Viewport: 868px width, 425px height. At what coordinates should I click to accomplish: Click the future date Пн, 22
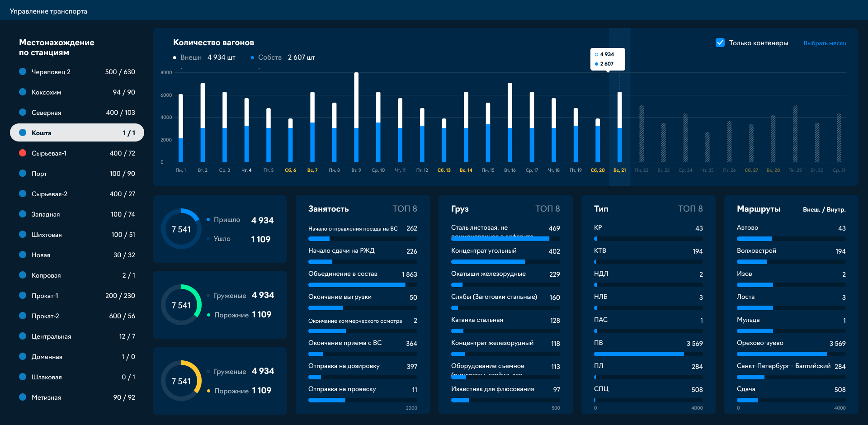(x=642, y=170)
